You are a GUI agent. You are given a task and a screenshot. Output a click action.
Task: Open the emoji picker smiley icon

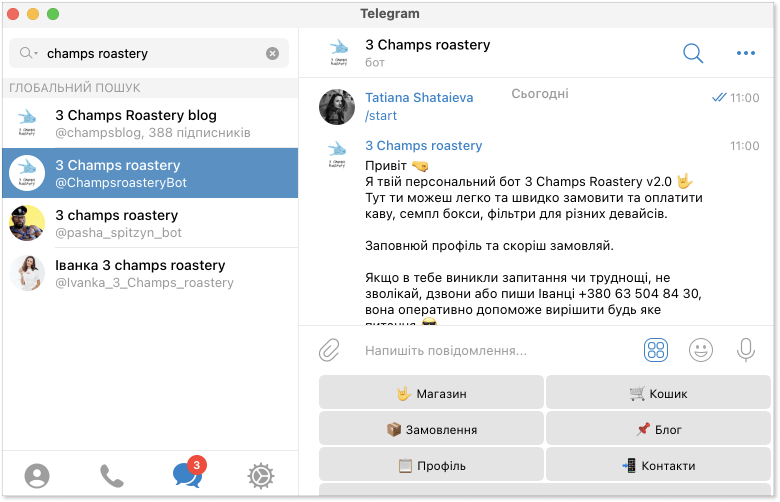(700, 350)
